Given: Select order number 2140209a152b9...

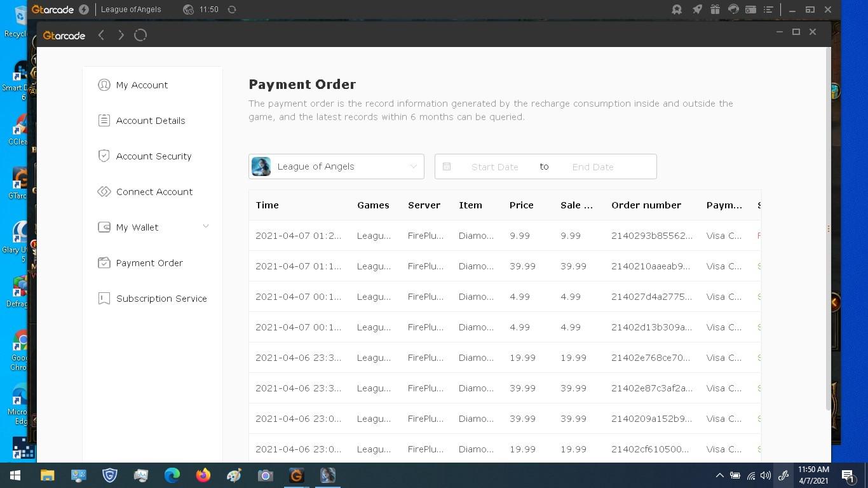Looking at the screenshot, I should pos(652,419).
